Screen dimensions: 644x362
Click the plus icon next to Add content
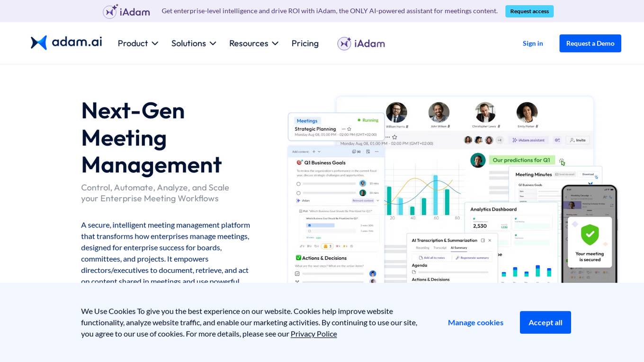tap(313, 152)
